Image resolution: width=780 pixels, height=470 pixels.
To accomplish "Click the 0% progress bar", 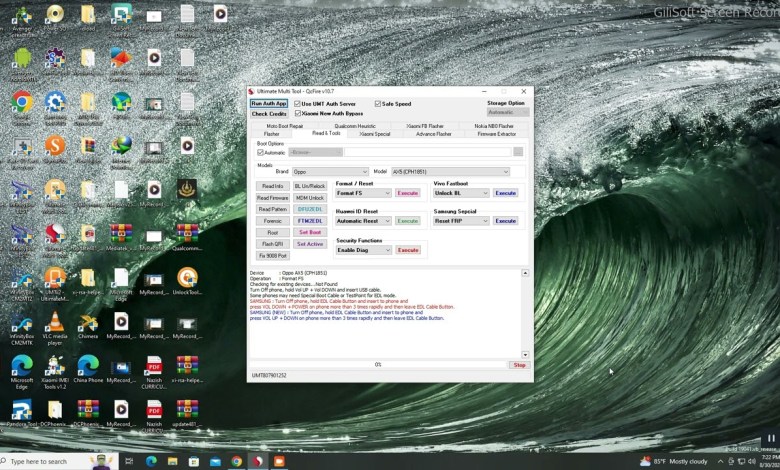I will (x=378, y=365).
